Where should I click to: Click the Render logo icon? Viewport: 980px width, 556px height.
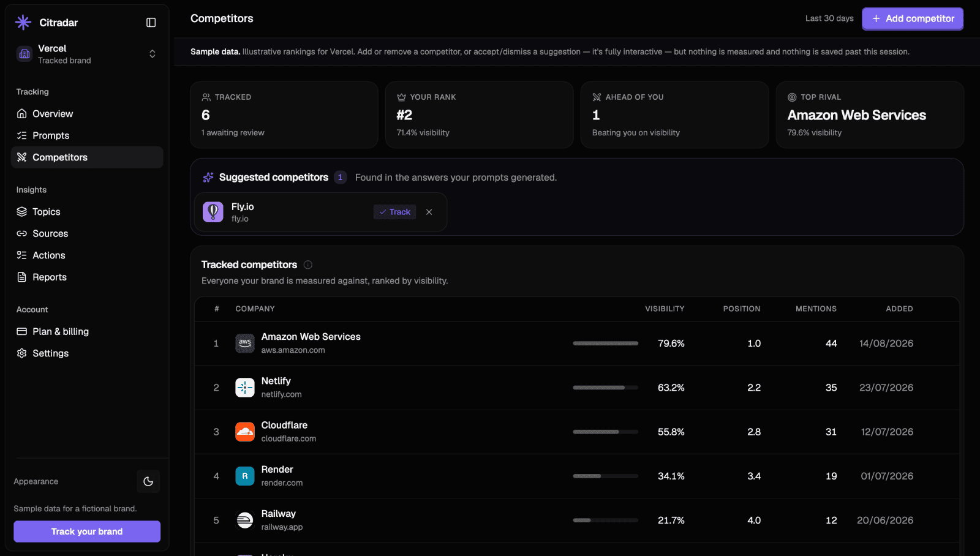(245, 476)
